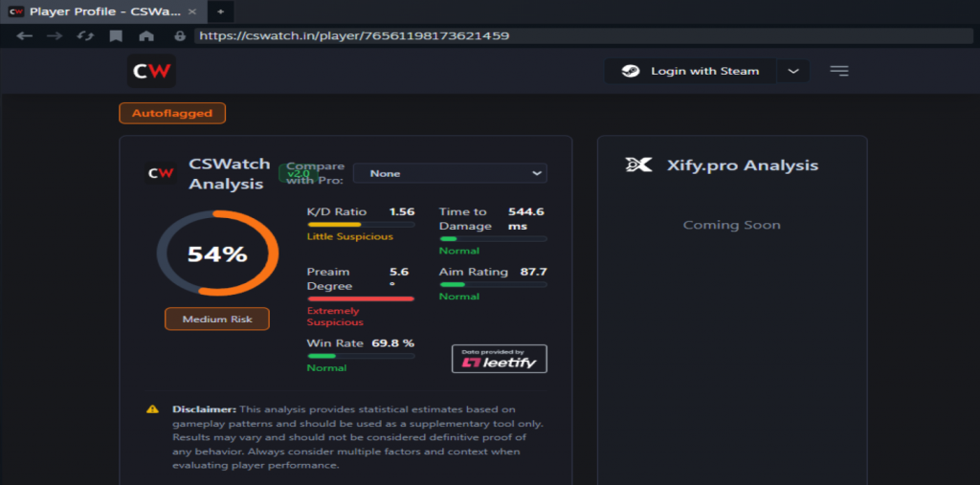Open a new browser tab
This screenshot has width=980, height=485.
(219, 11)
